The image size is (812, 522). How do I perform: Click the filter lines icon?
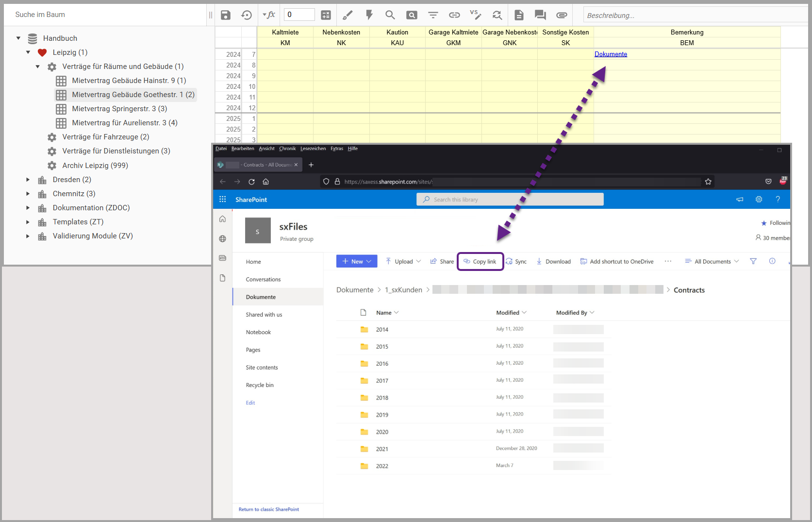[x=433, y=15]
